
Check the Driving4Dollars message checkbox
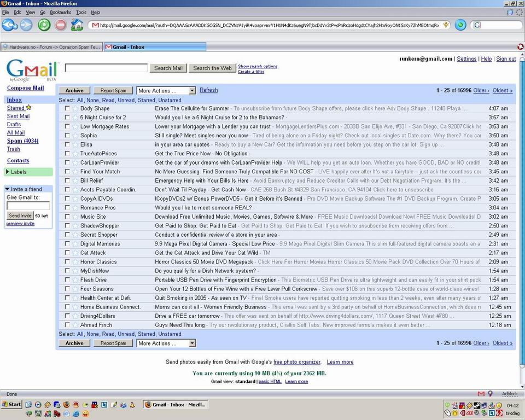67,316
